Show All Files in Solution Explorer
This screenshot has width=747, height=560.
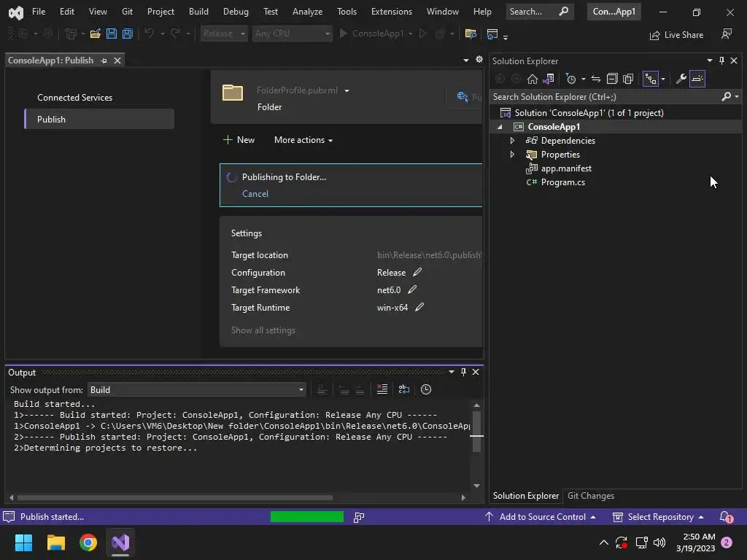(x=628, y=79)
